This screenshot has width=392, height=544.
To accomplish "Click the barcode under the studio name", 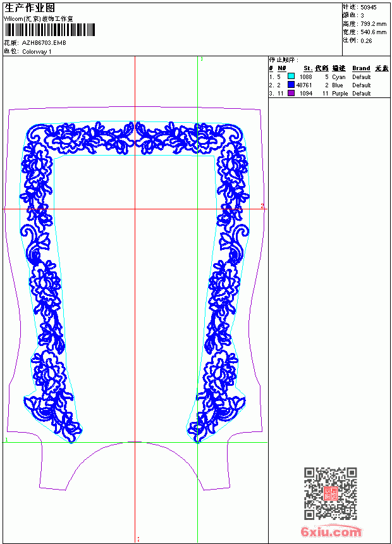I will tap(49, 30).
